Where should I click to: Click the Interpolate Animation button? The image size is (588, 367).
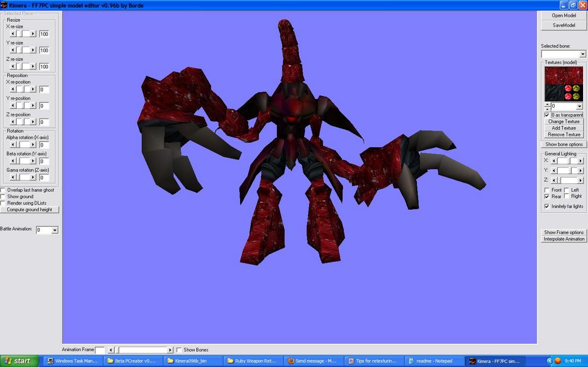pyautogui.click(x=564, y=239)
